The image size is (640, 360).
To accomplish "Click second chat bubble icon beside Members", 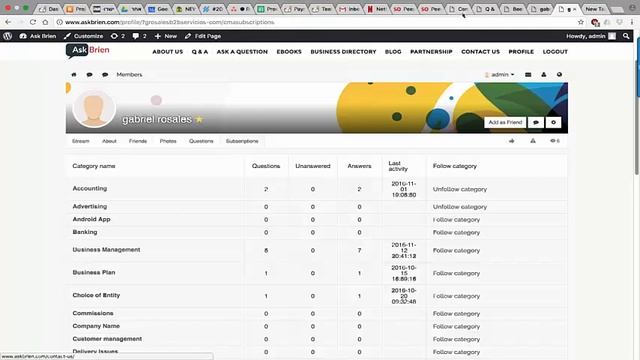I will tap(105, 75).
